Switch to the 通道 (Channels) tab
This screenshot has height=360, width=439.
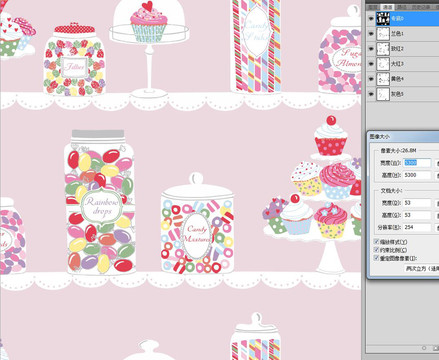387,7
